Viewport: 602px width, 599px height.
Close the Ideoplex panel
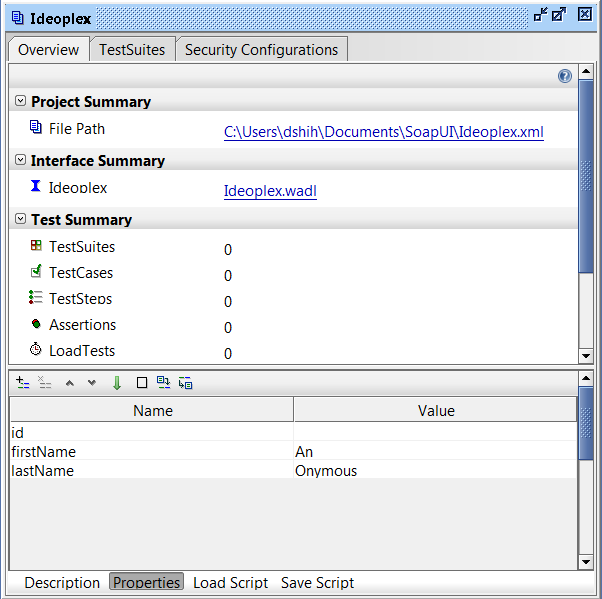[585, 15]
